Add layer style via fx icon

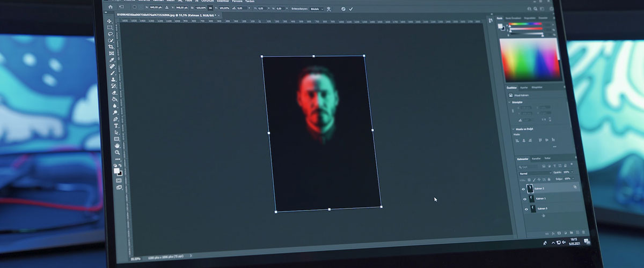[x=553, y=233]
